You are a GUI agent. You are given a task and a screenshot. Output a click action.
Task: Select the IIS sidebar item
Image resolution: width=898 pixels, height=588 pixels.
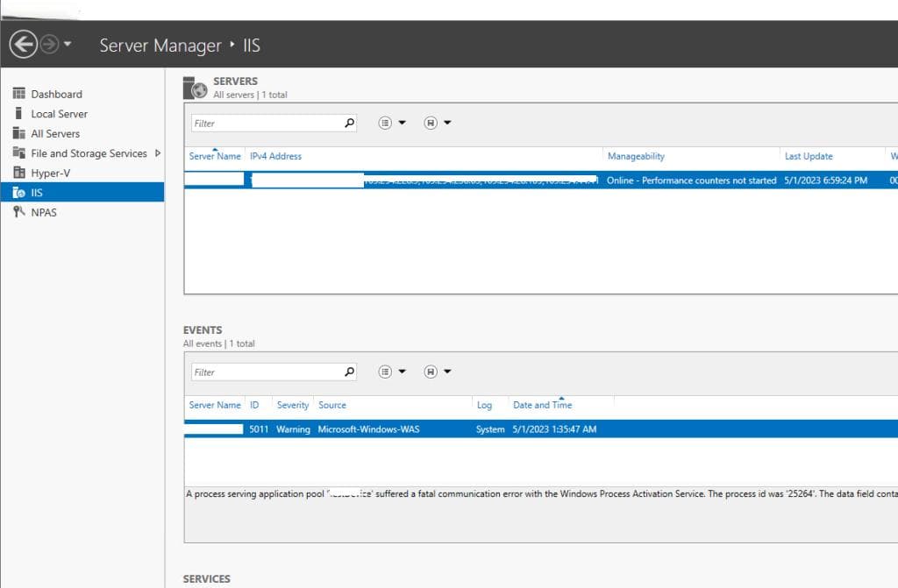[x=82, y=193]
